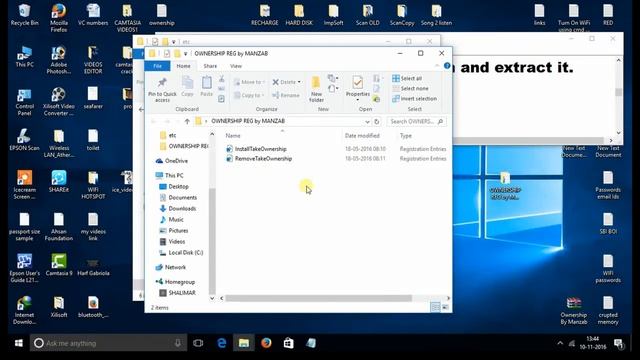
Task: Select Homegroup in navigation pane
Action: tap(180, 282)
